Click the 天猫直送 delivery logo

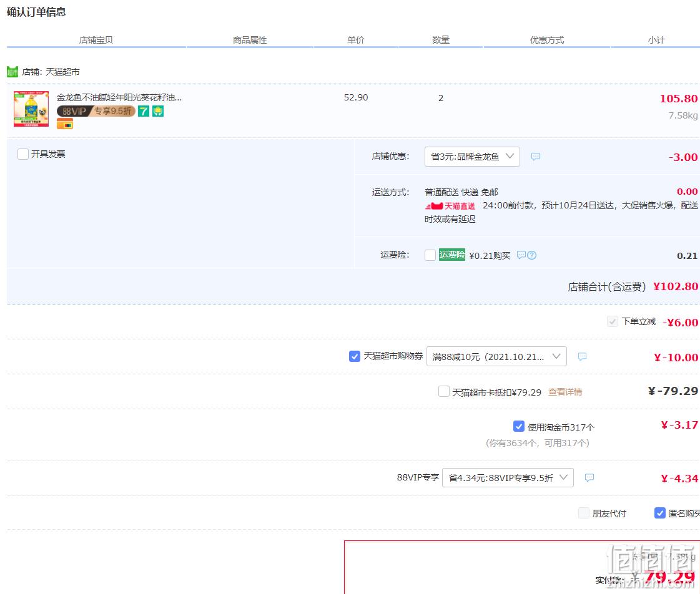point(450,205)
